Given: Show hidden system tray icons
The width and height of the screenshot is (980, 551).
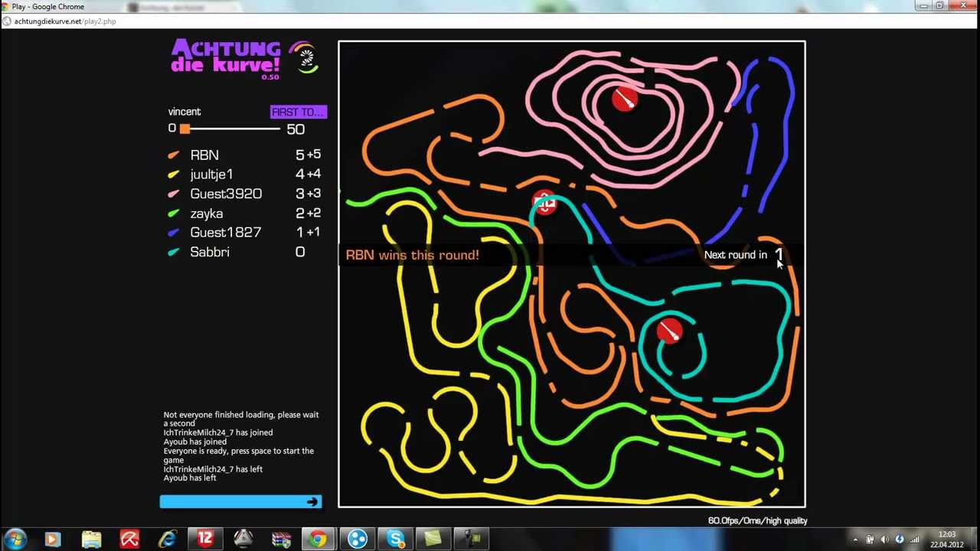Looking at the screenshot, I should tap(856, 540).
